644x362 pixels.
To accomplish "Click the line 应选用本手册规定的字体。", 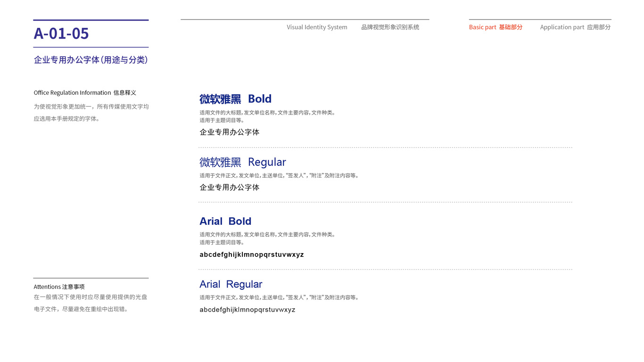I will [x=66, y=119].
